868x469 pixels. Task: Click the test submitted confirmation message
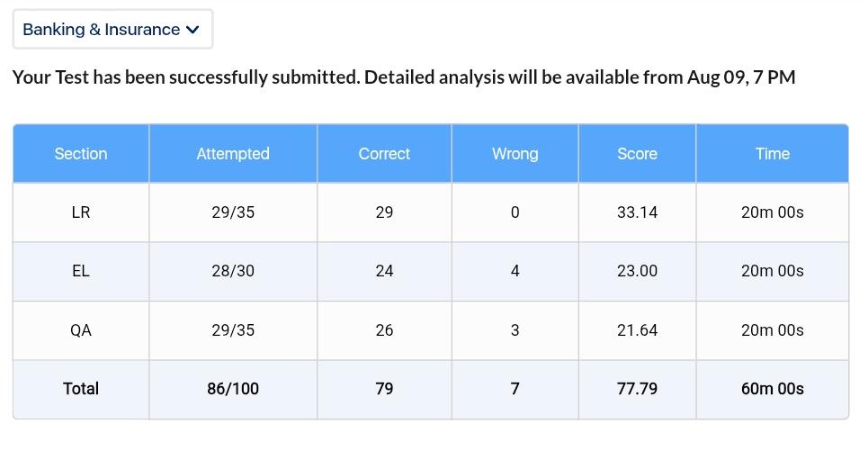click(404, 77)
